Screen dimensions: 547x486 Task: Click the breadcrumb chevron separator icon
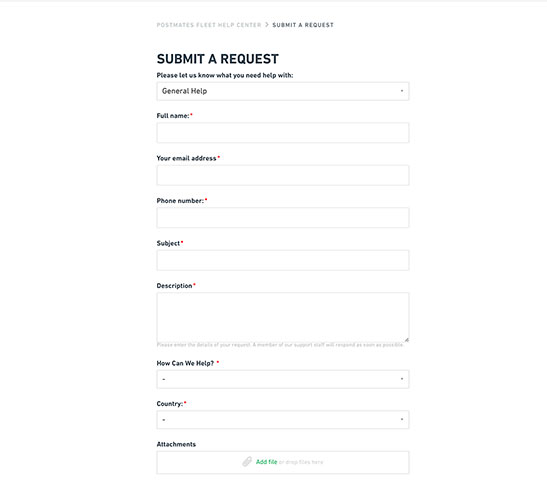point(267,25)
